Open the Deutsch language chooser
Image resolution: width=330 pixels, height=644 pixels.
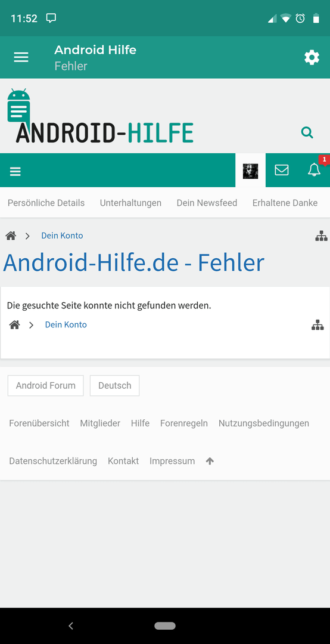click(114, 386)
